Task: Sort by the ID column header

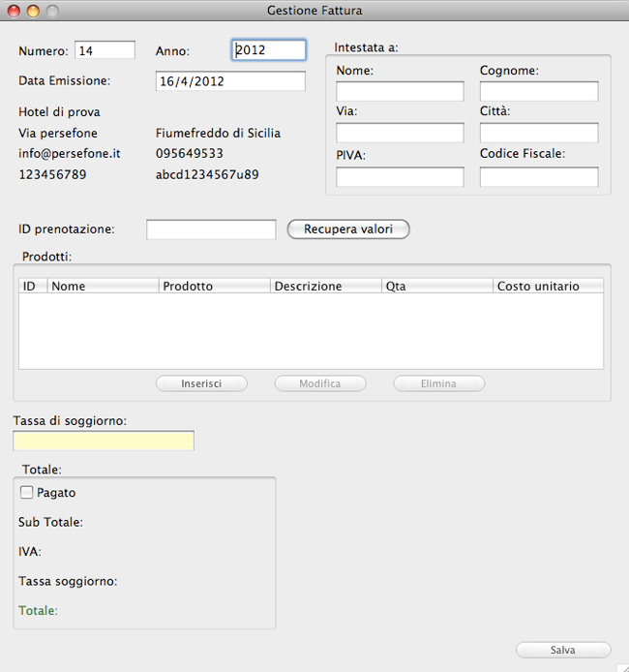Action: click(x=33, y=286)
